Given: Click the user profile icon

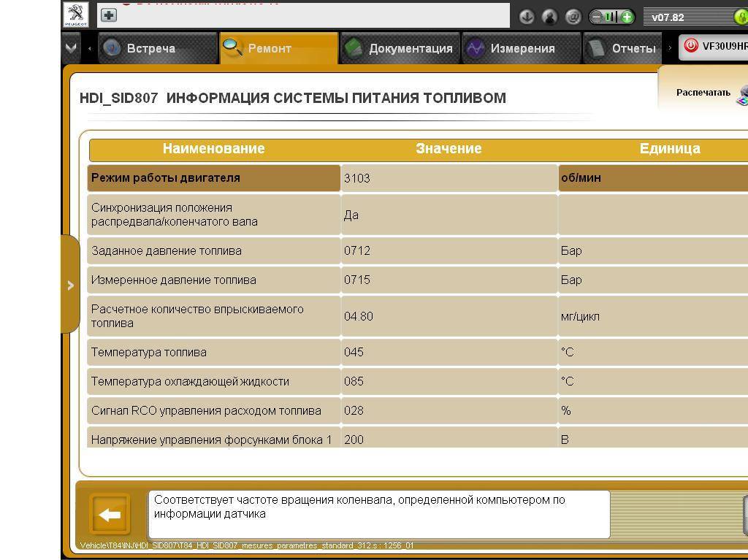Looking at the screenshot, I should coord(550,17).
